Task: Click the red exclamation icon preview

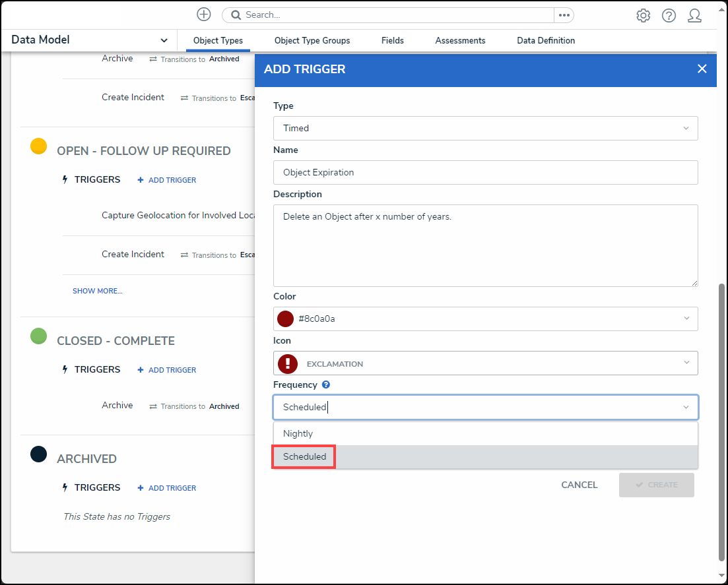Action: click(x=288, y=363)
